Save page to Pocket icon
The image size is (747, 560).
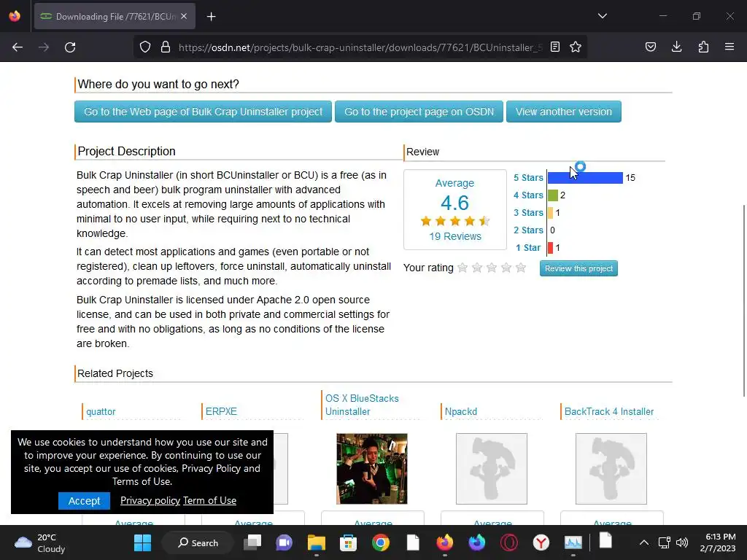click(650, 47)
